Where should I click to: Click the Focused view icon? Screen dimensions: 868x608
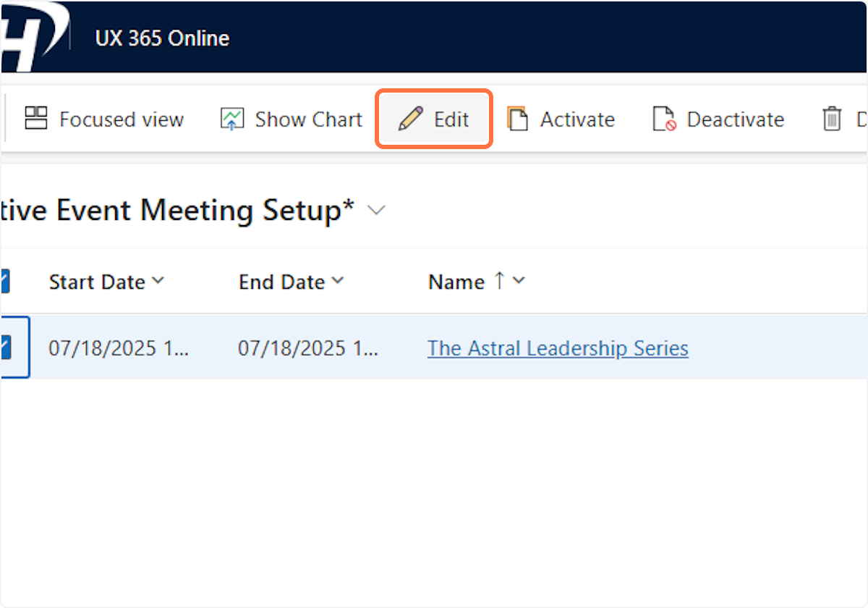tap(35, 119)
